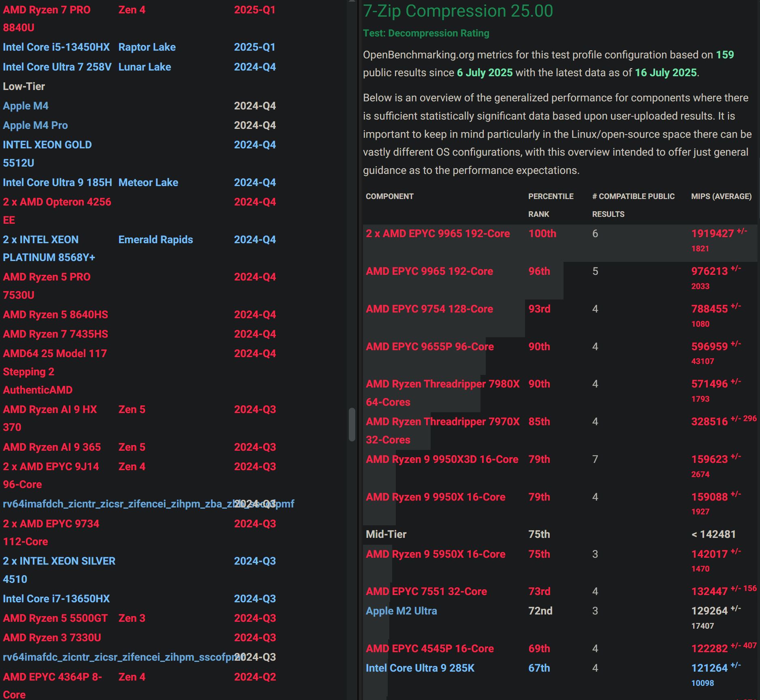Click 7-Zip Compression 25.00 heading
Screen dimensions: 760x700
pos(458,11)
